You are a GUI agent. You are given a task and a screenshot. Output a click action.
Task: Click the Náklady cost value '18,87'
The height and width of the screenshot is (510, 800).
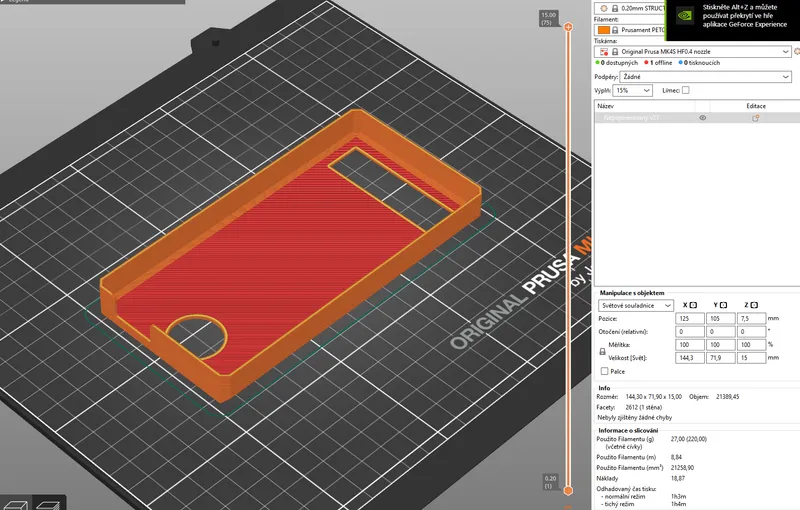[678, 478]
